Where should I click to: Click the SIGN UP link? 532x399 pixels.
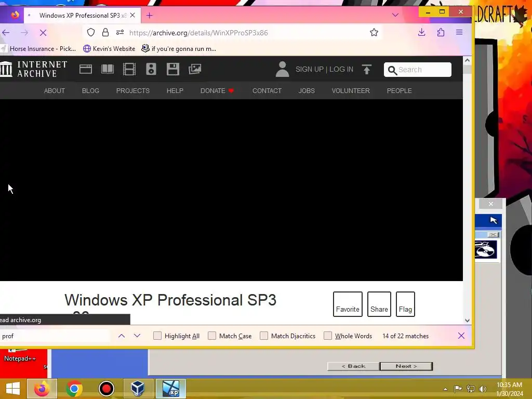(x=310, y=69)
